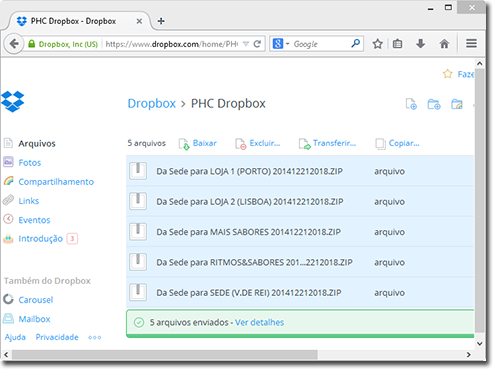Screen dimensions: 496x373
Task: Click Baixar to download files
Action: [198, 143]
